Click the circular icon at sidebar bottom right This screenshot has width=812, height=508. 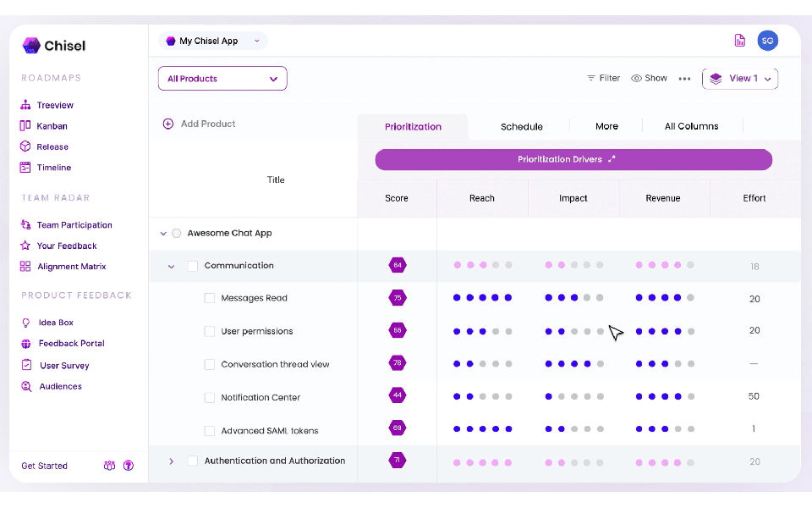pos(129,466)
